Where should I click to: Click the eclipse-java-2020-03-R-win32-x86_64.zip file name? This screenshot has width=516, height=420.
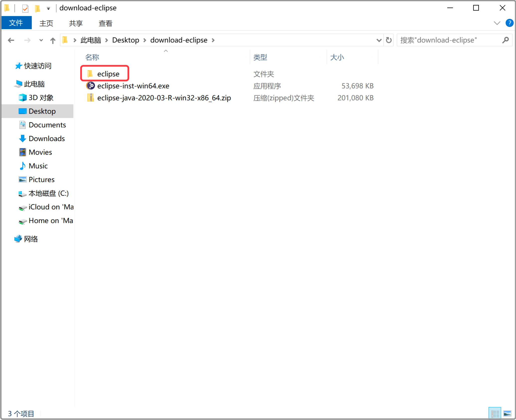(x=164, y=98)
